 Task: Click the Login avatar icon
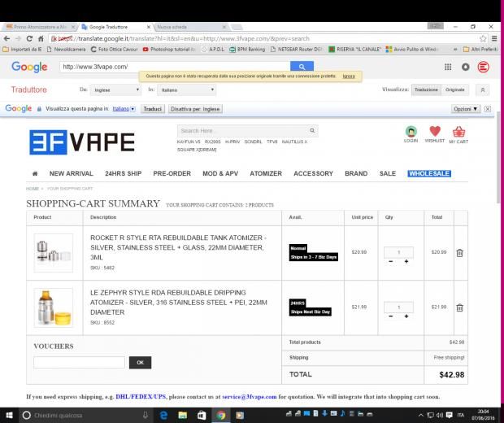click(411, 132)
